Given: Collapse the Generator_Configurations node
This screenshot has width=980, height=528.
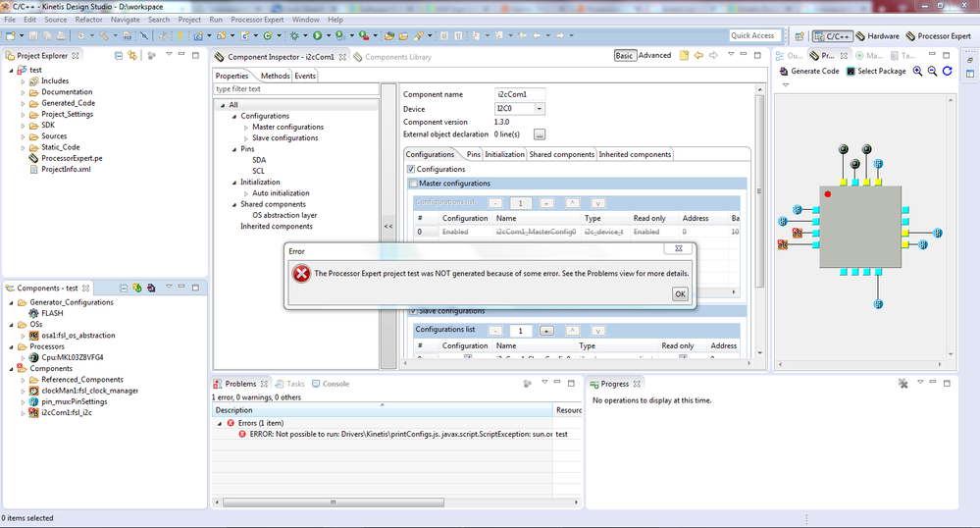Looking at the screenshot, I should point(11,303).
